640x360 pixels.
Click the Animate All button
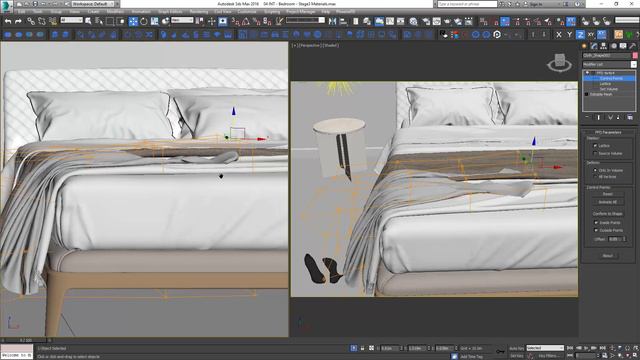coord(608,202)
